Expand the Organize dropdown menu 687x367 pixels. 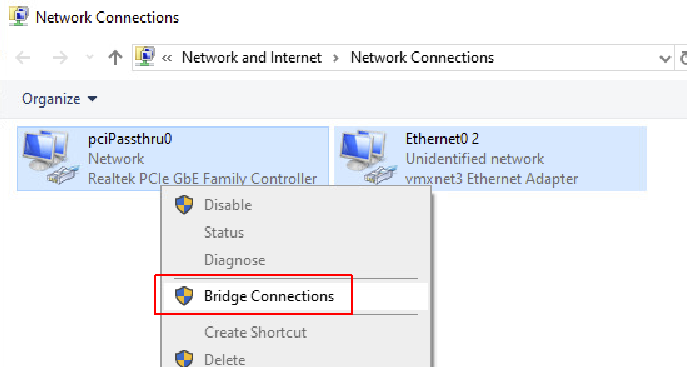[x=60, y=99]
